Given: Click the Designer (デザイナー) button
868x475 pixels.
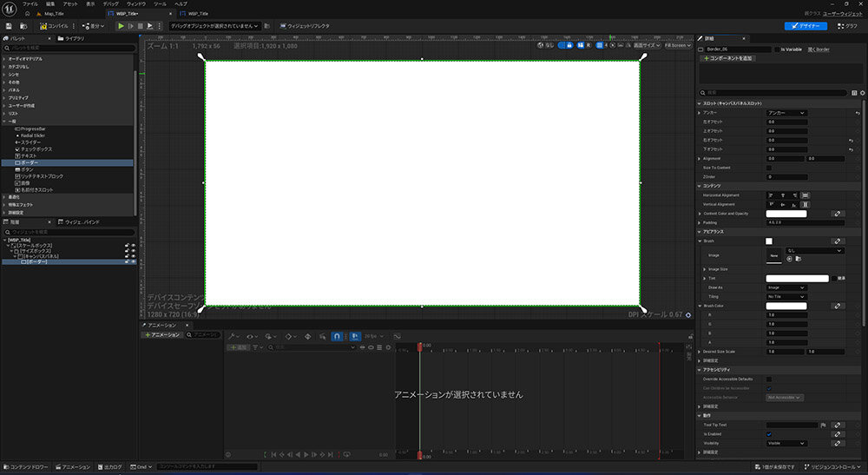Looking at the screenshot, I should (807, 26).
